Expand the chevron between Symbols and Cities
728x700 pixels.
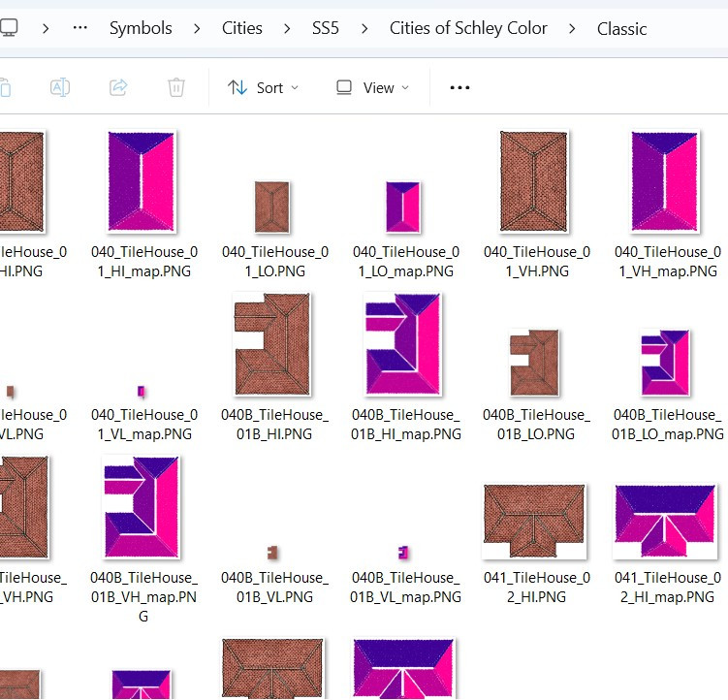pos(198,28)
